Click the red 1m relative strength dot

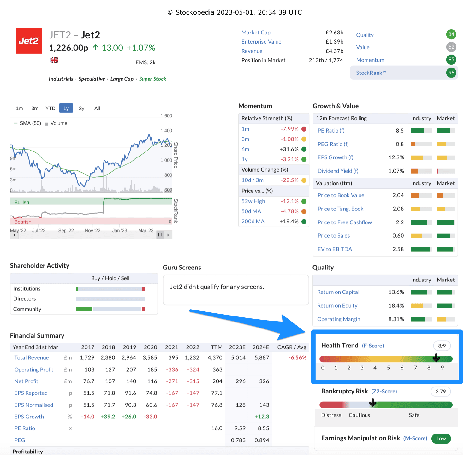(304, 129)
